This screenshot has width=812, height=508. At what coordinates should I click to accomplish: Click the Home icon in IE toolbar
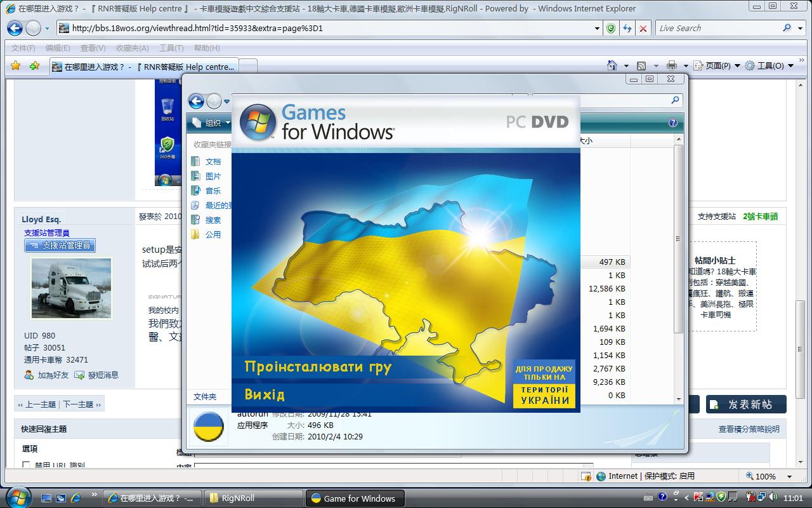pos(612,65)
